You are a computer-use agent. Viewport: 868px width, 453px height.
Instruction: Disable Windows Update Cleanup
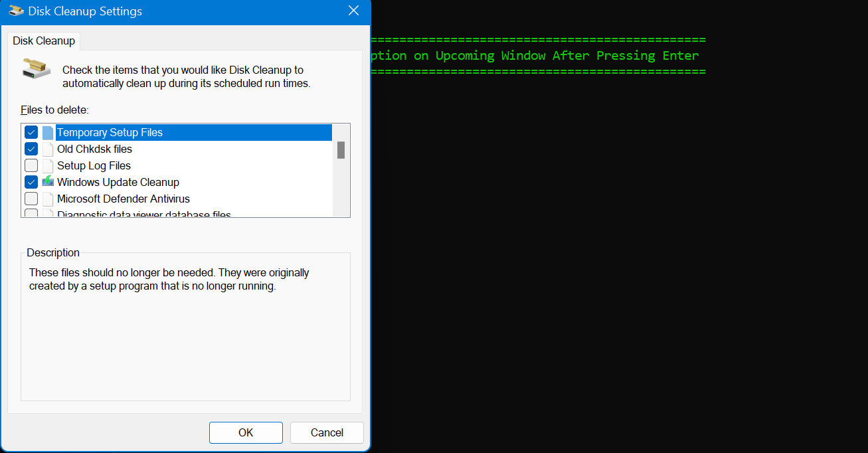(31, 181)
